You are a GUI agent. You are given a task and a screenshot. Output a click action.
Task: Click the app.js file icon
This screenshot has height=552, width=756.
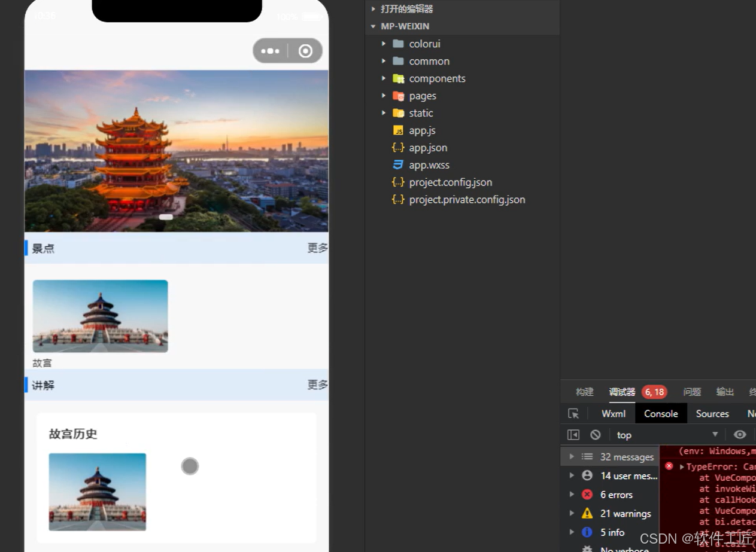(x=398, y=130)
